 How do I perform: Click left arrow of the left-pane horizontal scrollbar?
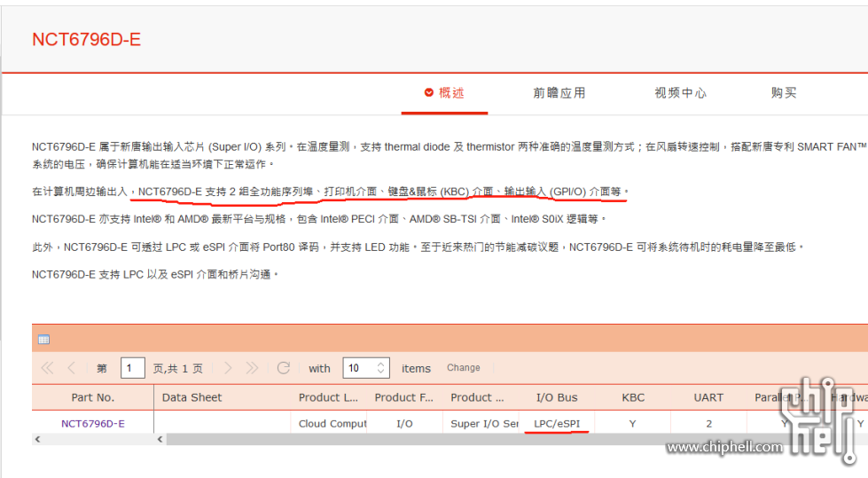[37, 439]
